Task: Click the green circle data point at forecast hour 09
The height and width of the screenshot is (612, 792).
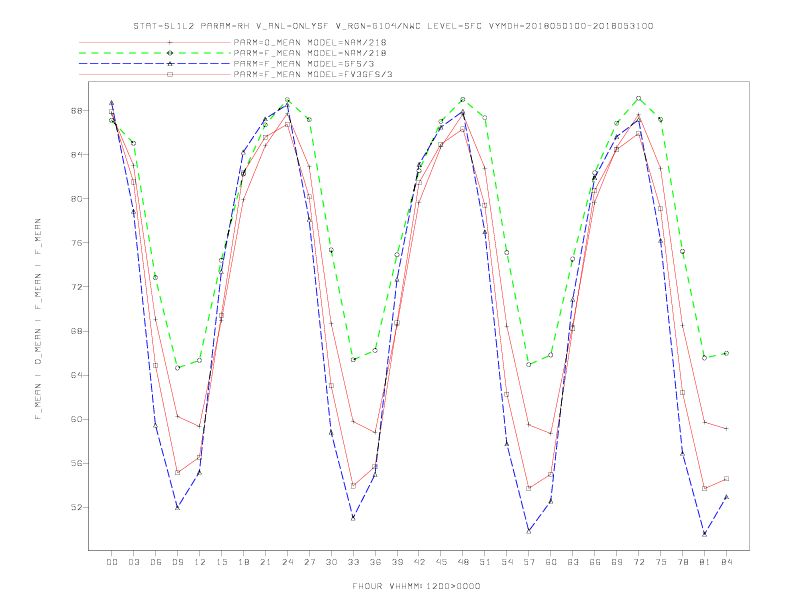Action: [x=177, y=368]
